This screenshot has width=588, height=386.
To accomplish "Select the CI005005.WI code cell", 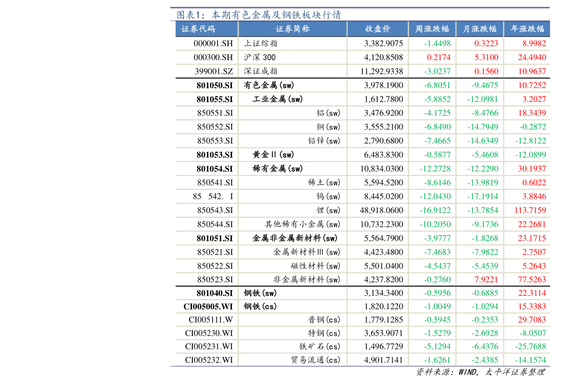I will [208, 306].
